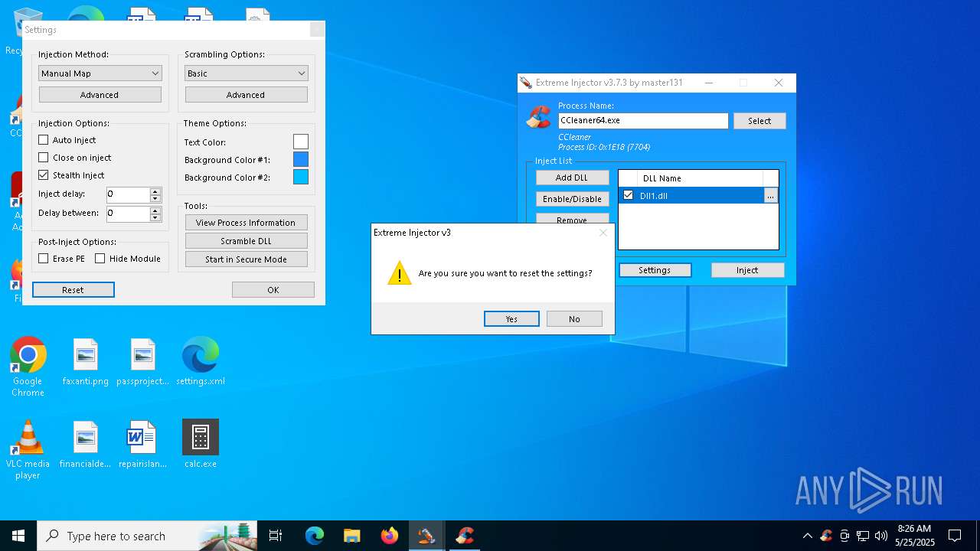
Task: Launch VLC media player shortcut
Action: 28,449
